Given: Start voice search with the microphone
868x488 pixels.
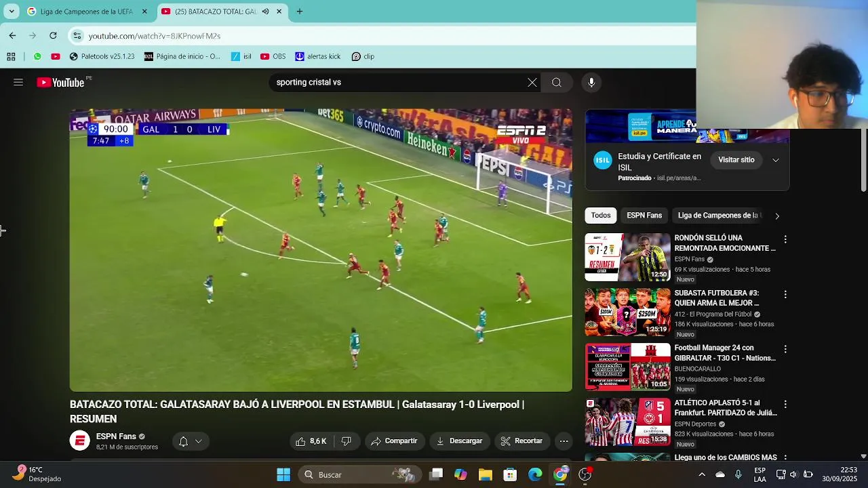Looking at the screenshot, I should coord(591,82).
